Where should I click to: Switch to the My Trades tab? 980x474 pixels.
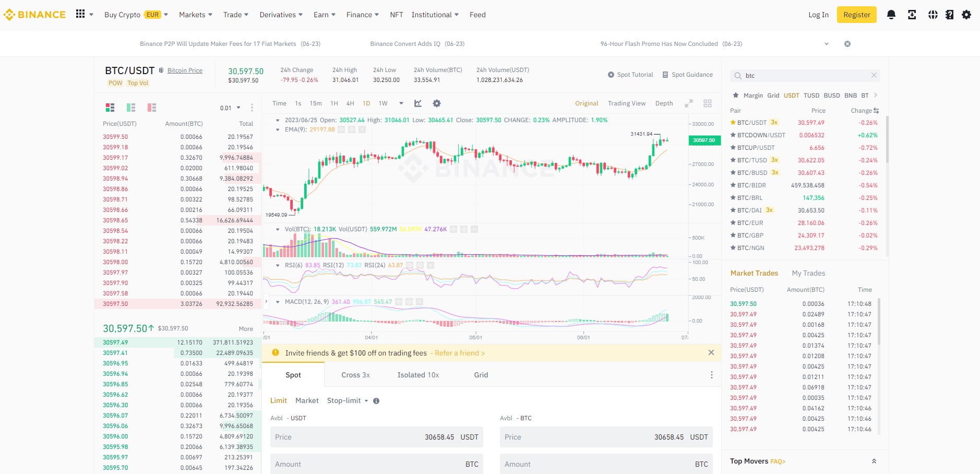pos(808,273)
